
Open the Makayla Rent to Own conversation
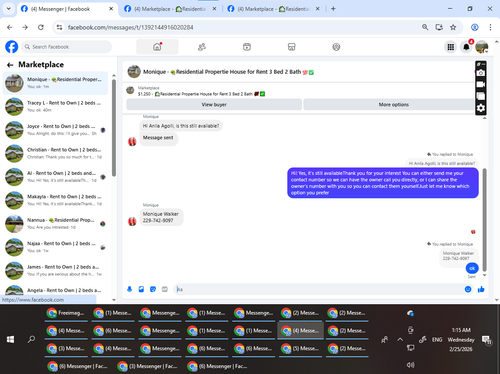(56, 200)
